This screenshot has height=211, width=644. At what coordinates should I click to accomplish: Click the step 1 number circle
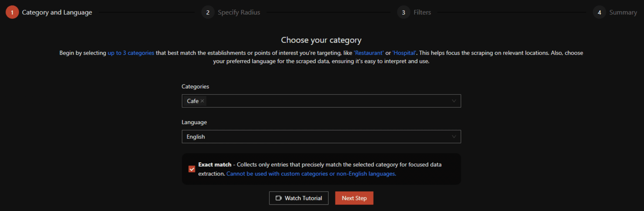[x=12, y=12]
